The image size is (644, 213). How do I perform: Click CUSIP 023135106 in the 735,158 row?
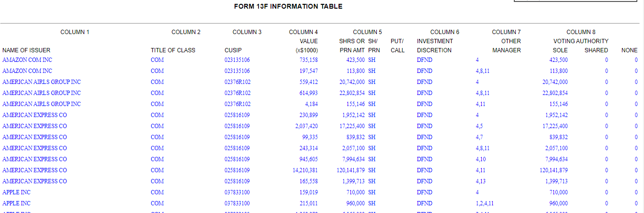pos(237,60)
